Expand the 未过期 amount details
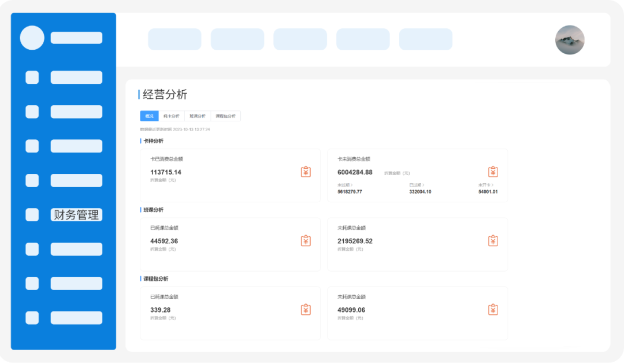 (346, 185)
